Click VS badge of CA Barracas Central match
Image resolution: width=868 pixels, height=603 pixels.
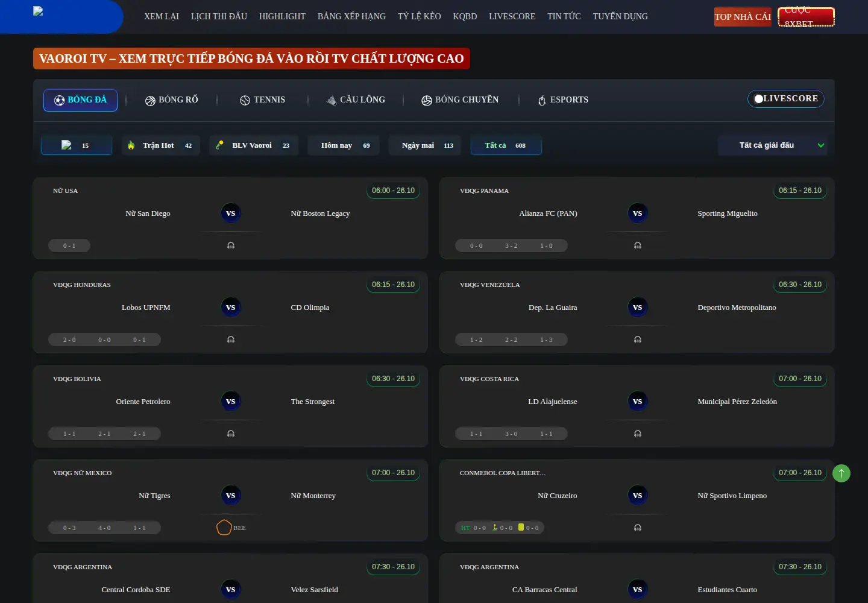638,590
